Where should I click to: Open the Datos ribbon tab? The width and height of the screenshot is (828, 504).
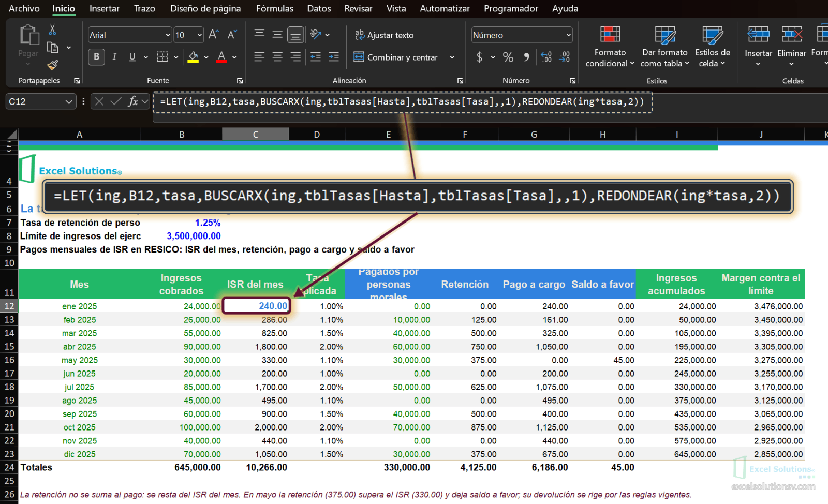[319, 8]
